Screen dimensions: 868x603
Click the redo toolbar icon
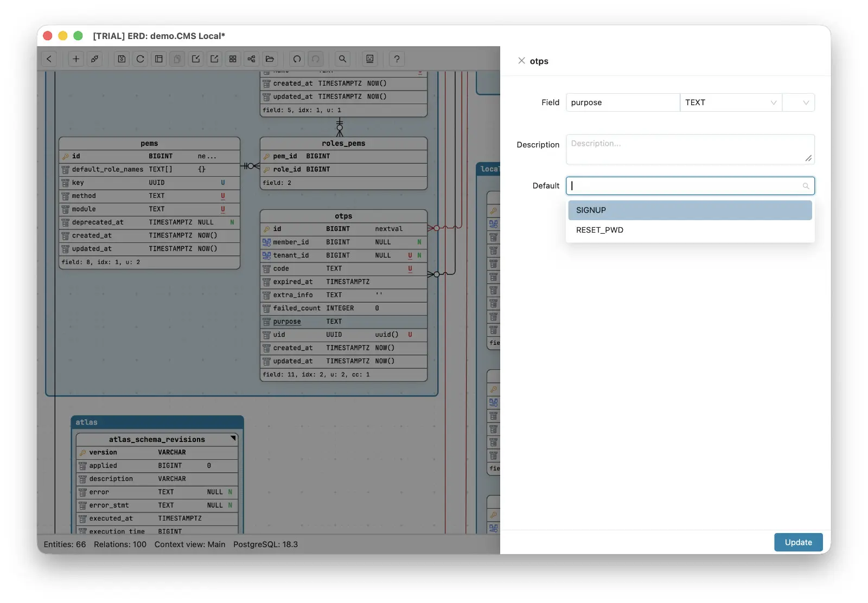pyautogui.click(x=315, y=59)
